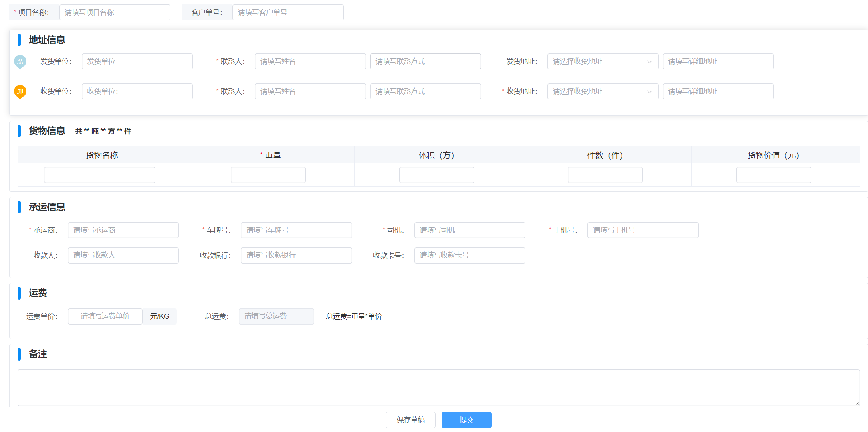Click the 收货地址 label
This screenshot has height=432, width=868.
point(522,91)
